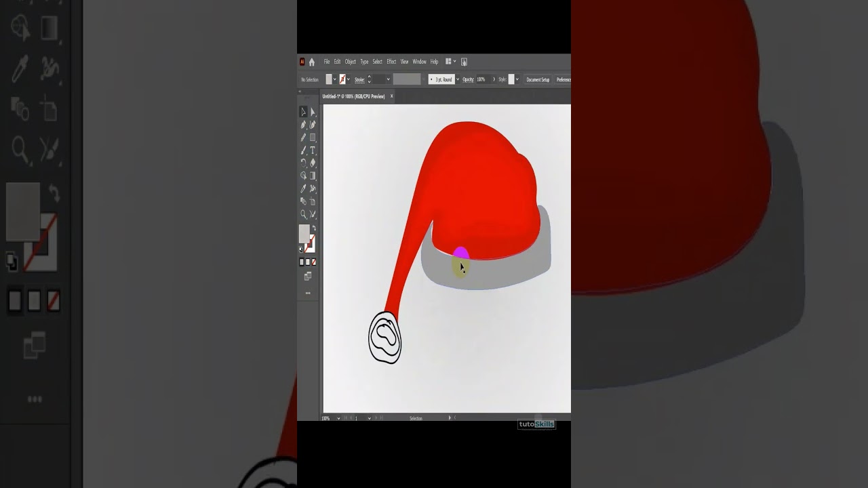Open Arrange Documents icon
868x488 pixels.
[x=448, y=62]
